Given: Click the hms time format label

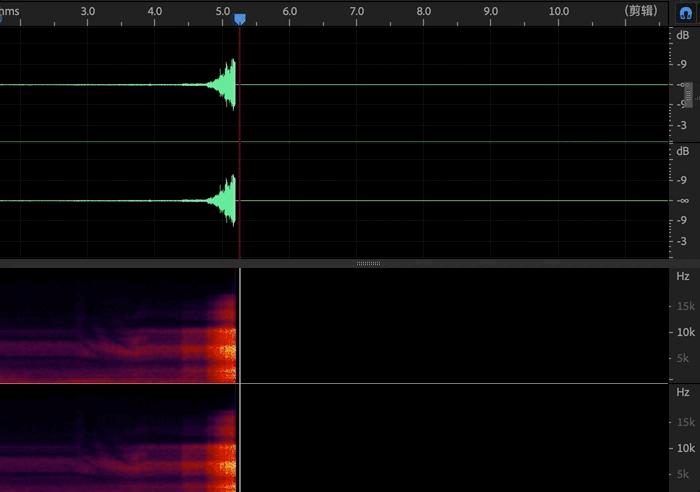Looking at the screenshot, I should [10, 11].
